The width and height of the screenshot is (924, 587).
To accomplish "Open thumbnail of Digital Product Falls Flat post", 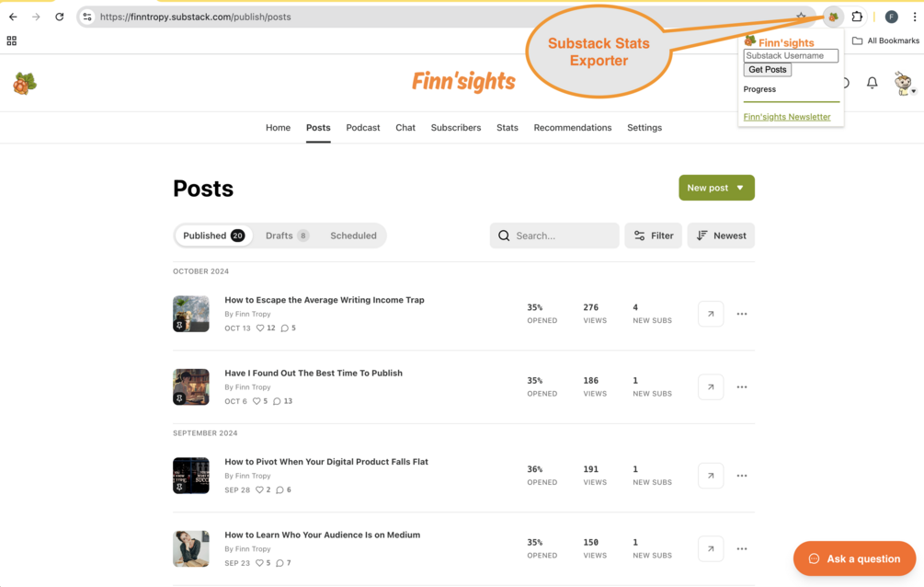I will pyautogui.click(x=191, y=476).
